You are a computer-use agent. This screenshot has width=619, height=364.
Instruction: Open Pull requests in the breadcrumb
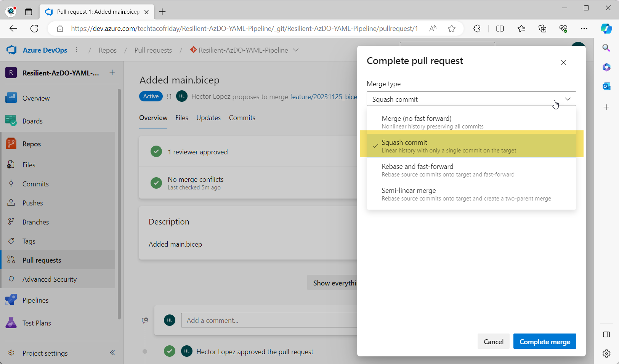[153, 50]
